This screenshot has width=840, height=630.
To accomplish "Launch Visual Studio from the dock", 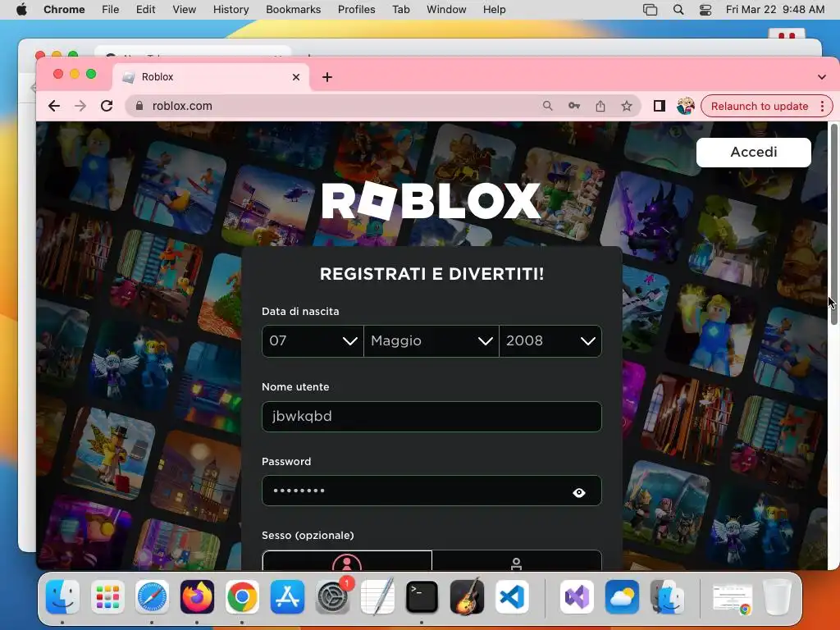I will click(x=577, y=597).
